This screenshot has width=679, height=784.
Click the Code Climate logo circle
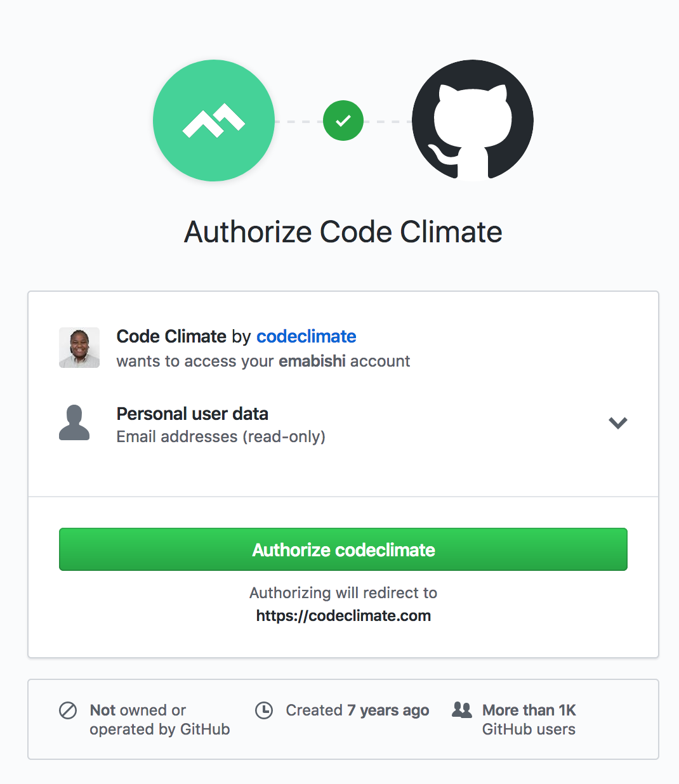[x=213, y=121]
